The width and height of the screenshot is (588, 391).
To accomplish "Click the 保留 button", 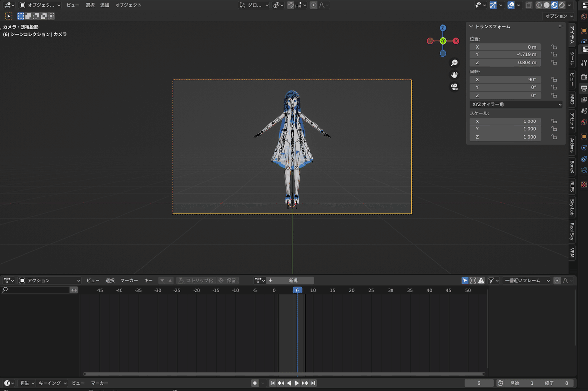I will (x=227, y=280).
